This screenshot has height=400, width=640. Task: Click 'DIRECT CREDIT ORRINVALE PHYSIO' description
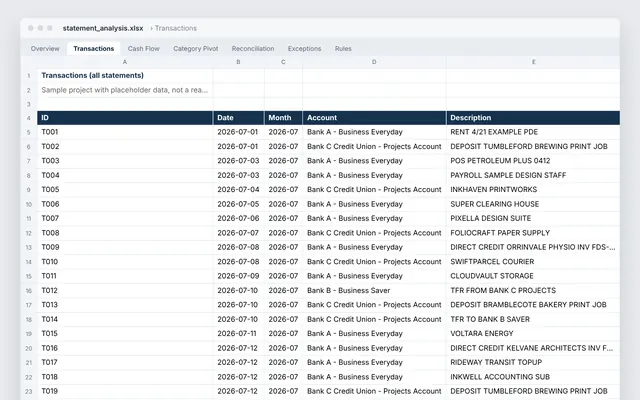coord(533,247)
